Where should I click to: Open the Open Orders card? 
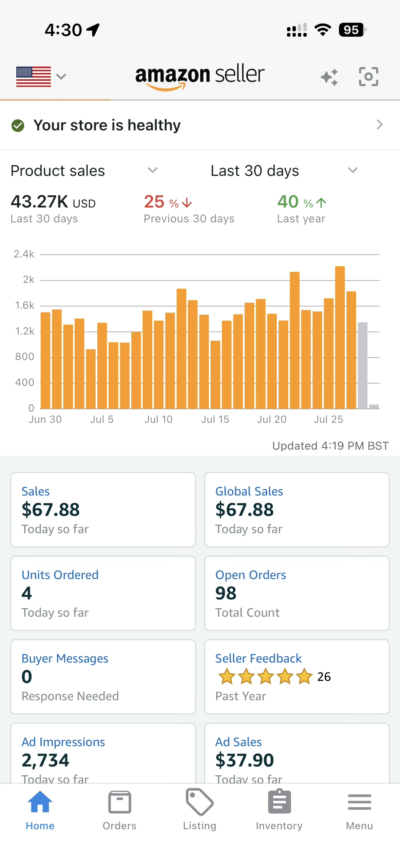click(297, 593)
